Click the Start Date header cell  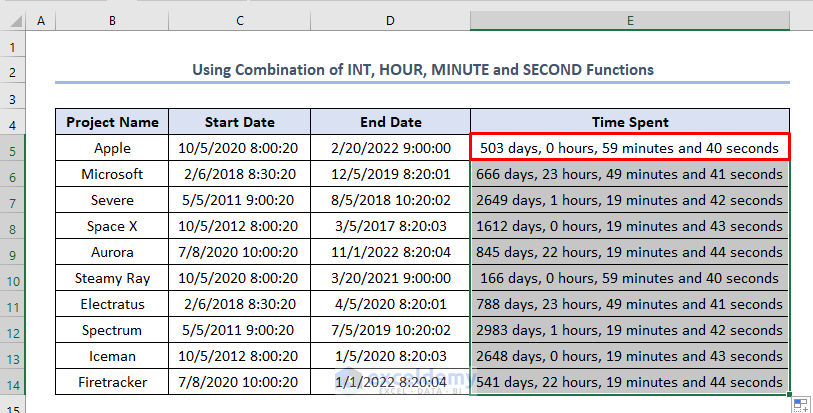coord(239,122)
